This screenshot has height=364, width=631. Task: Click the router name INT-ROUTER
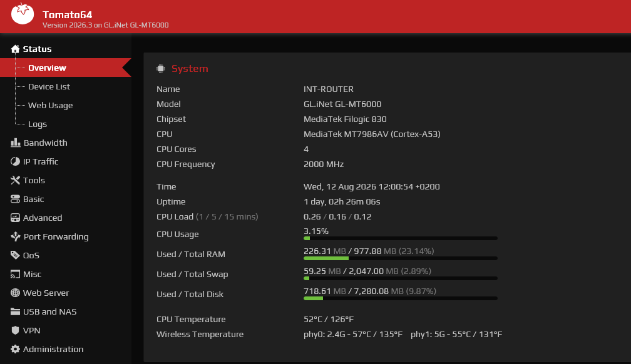(329, 89)
